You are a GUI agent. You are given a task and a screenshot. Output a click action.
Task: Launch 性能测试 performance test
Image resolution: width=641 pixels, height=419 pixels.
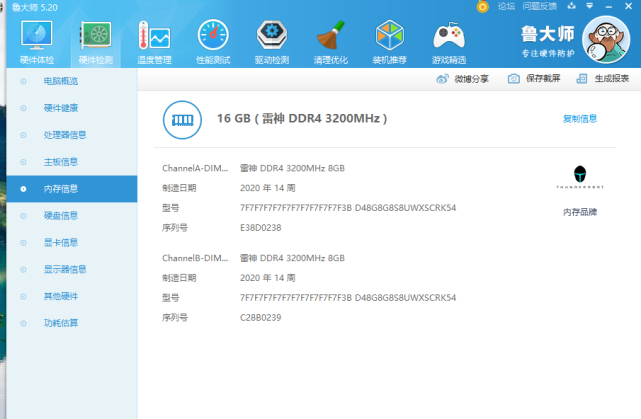point(213,43)
